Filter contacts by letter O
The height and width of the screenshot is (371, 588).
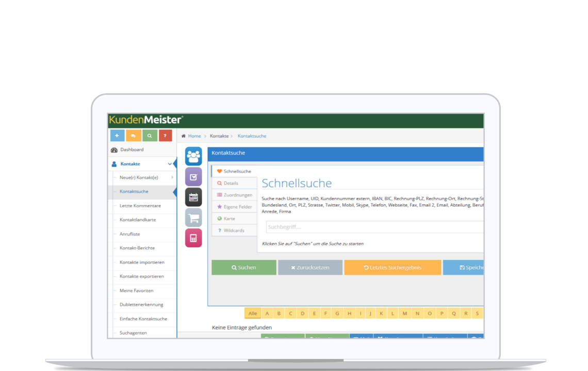430,313
